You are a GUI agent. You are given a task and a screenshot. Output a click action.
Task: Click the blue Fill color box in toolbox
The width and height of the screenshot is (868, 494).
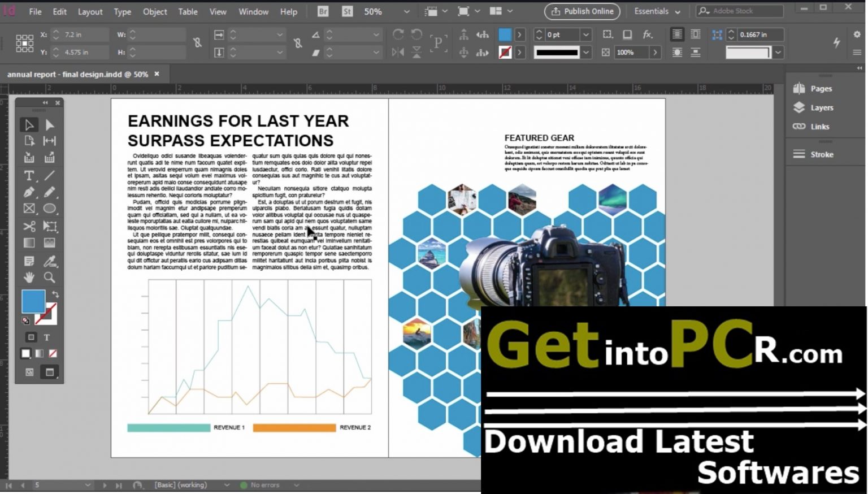pos(33,301)
